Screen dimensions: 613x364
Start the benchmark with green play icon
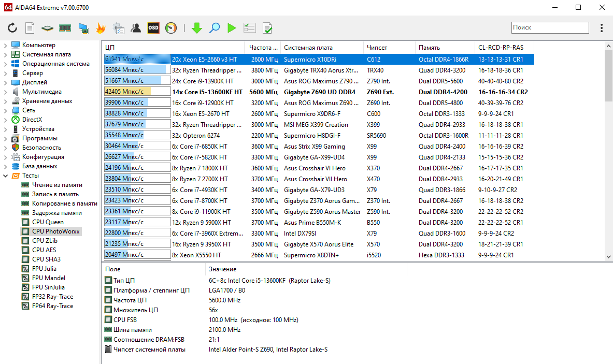click(x=232, y=28)
